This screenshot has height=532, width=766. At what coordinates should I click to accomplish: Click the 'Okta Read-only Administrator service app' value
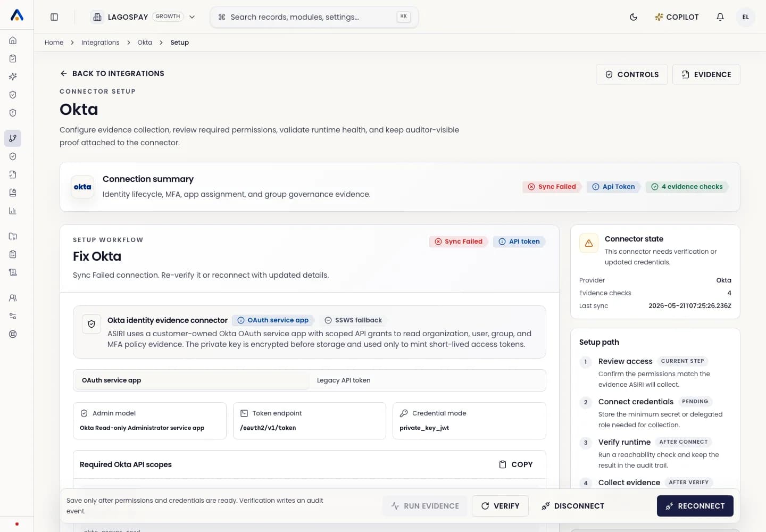pos(142,428)
